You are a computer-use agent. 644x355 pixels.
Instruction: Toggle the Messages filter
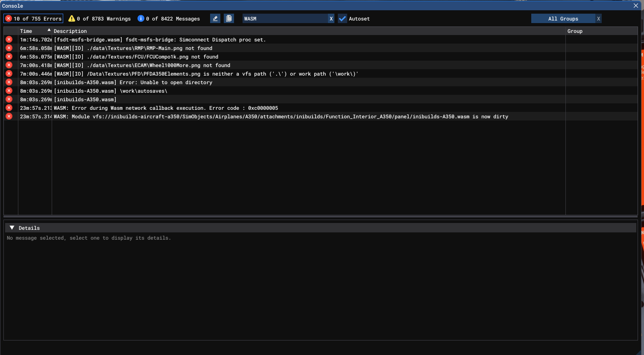point(169,19)
